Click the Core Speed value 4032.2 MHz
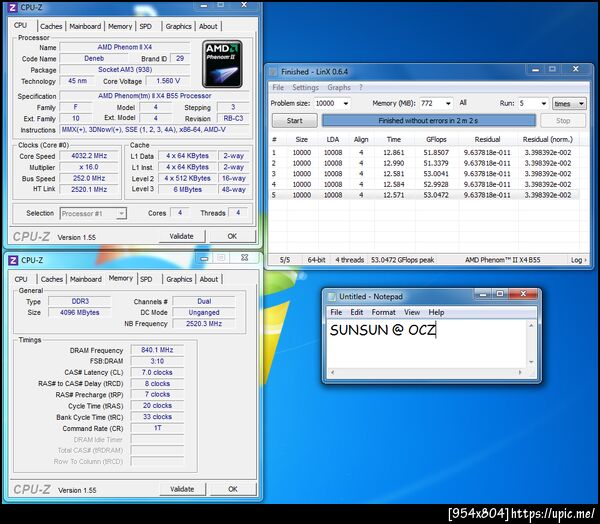 click(89, 156)
